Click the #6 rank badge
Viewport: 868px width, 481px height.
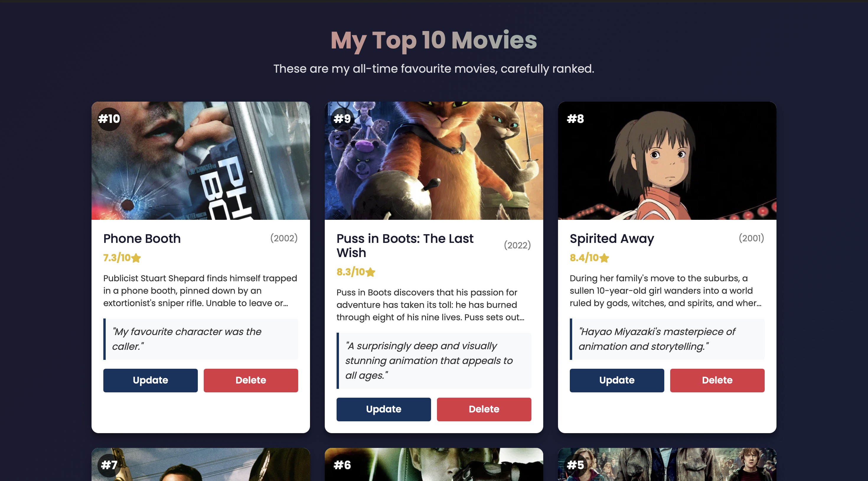(342, 465)
